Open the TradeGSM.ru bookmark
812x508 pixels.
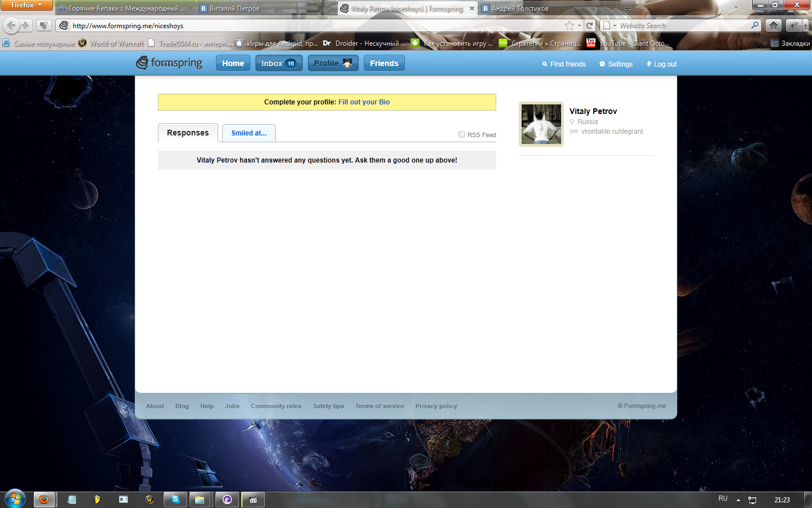(189, 43)
